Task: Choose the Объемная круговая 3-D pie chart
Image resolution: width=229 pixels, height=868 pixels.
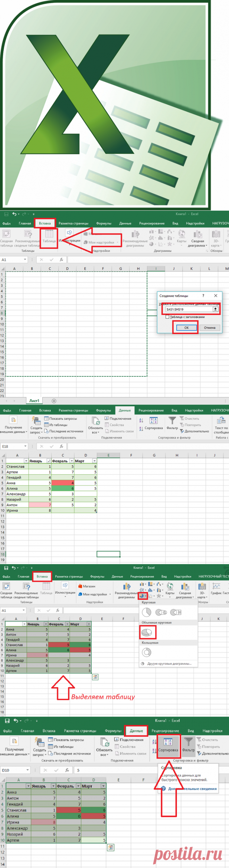Action: pos(147,632)
